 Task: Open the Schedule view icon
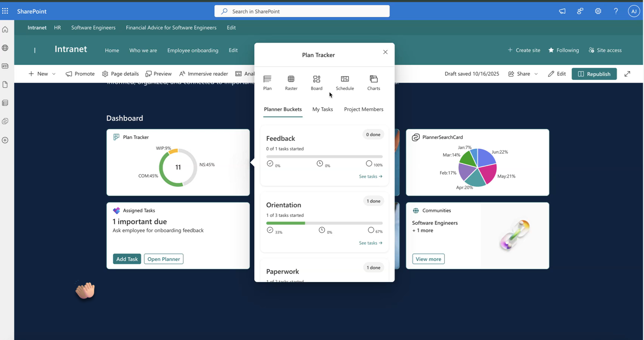345,79
